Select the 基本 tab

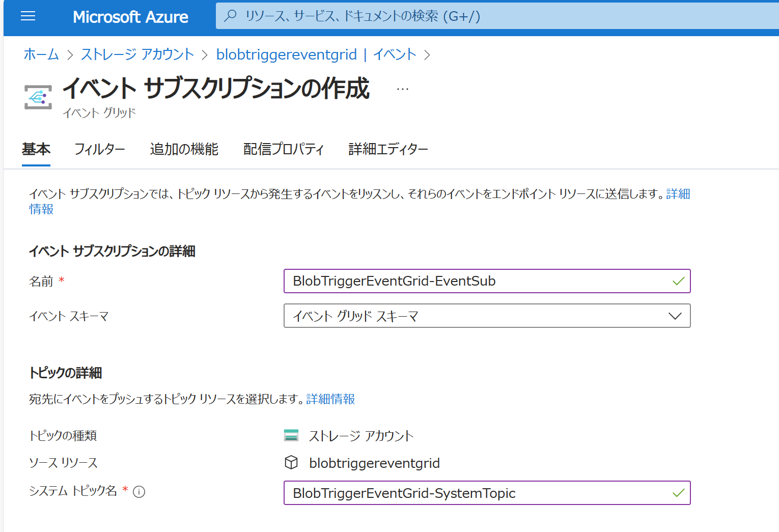point(36,149)
